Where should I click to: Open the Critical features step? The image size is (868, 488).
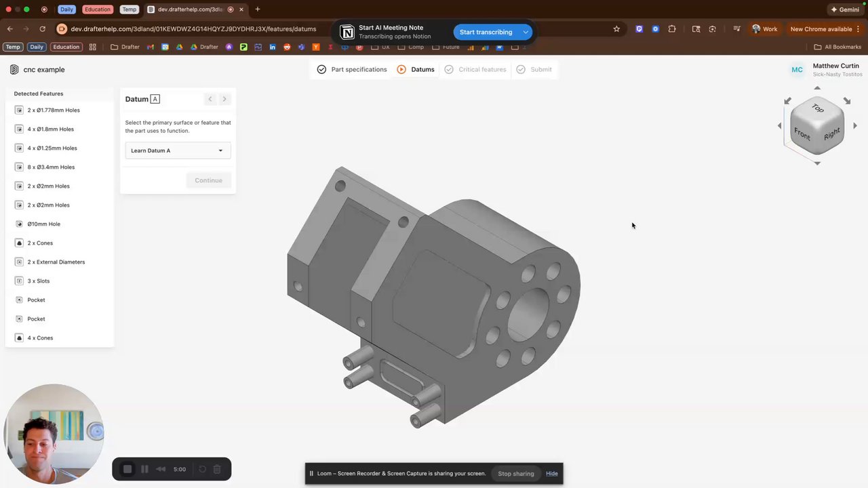(475, 69)
